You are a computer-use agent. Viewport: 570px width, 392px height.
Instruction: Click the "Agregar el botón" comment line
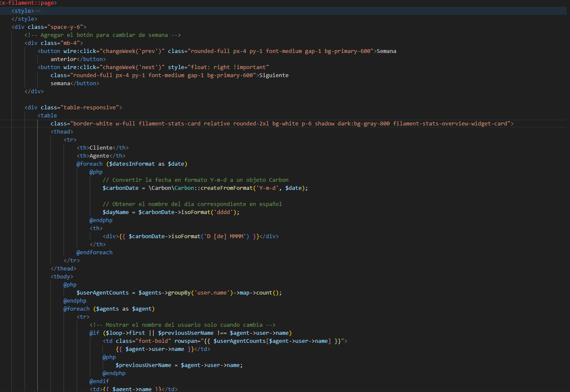[103, 35]
